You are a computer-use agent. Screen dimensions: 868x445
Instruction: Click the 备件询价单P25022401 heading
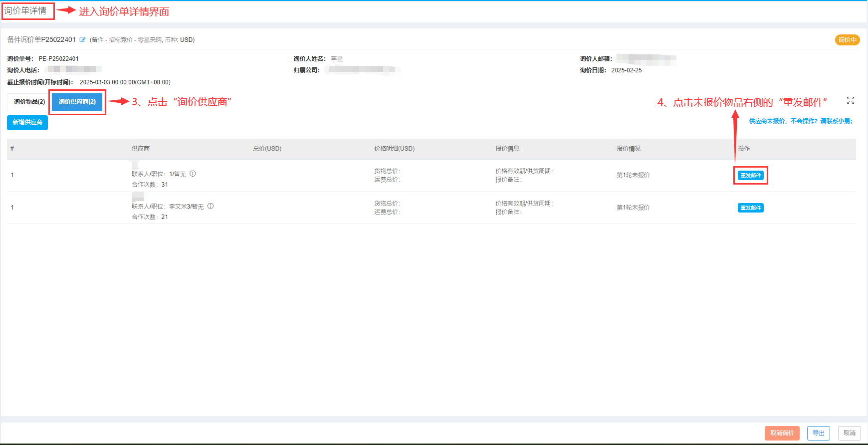point(41,39)
